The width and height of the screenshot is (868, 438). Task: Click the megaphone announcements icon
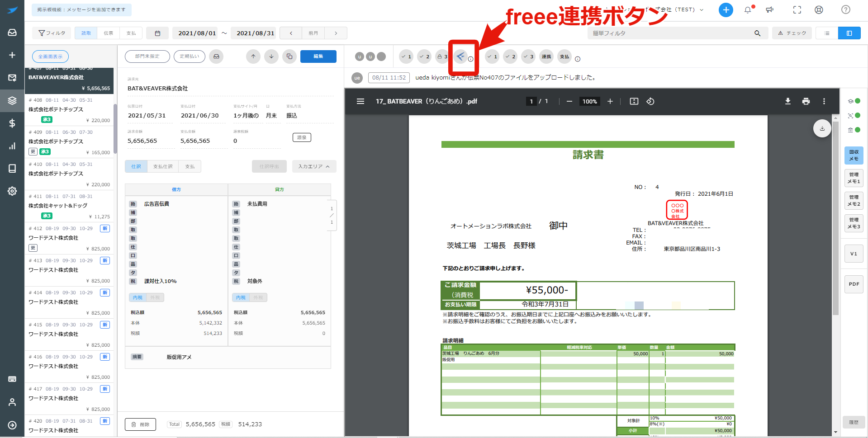tap(769, 10)
